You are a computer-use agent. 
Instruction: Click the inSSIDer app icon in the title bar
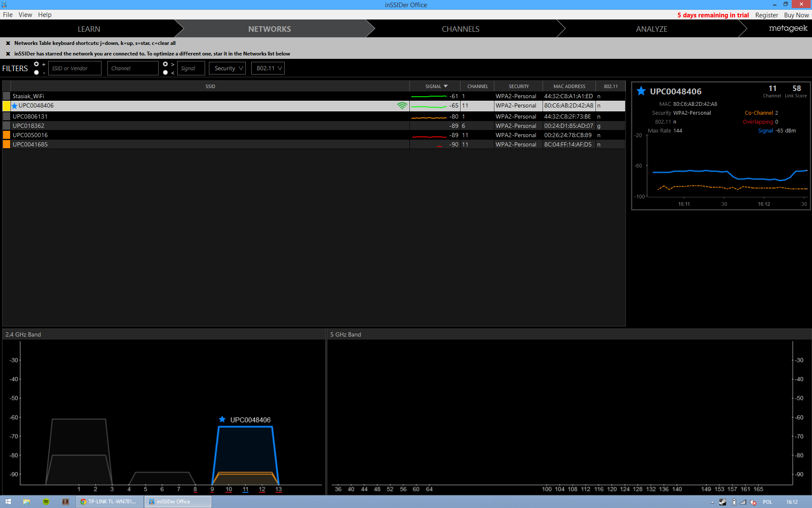(x=4, y=5)
